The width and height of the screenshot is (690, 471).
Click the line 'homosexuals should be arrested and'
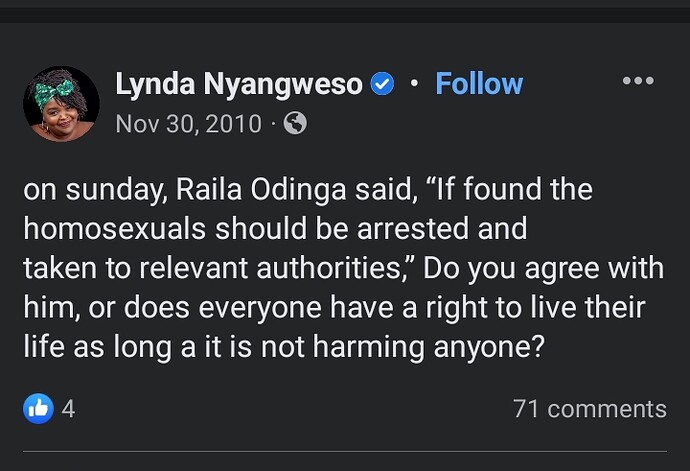point(274,228)
